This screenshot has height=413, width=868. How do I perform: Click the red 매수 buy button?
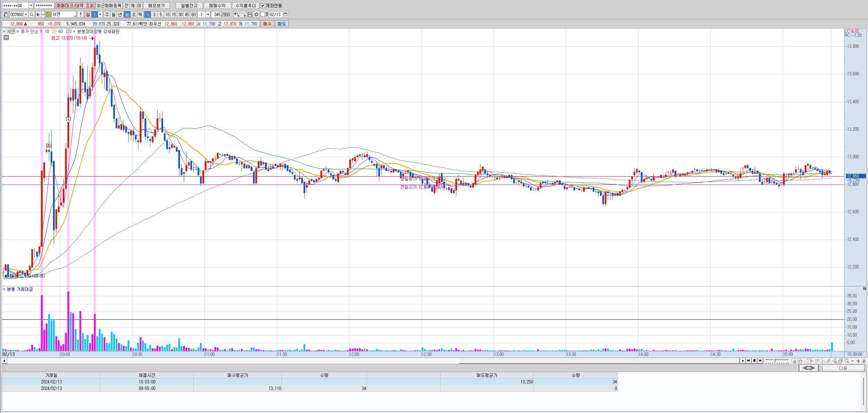(267, 24)
